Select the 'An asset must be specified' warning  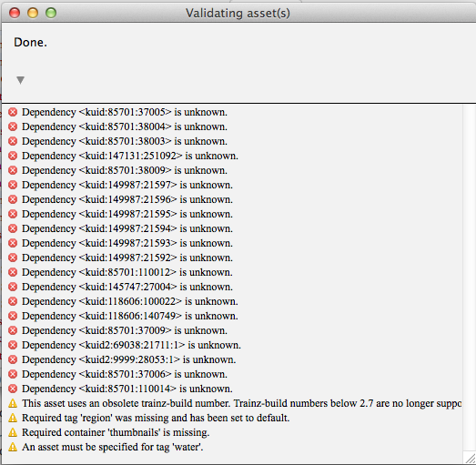click(x=113, y=447)
